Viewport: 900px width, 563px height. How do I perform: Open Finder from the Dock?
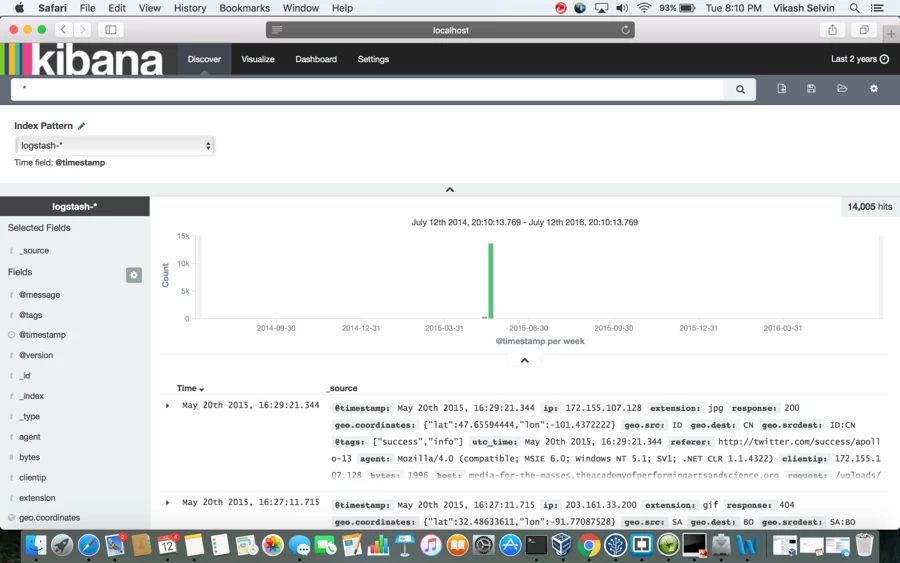(x=36, y=545)
